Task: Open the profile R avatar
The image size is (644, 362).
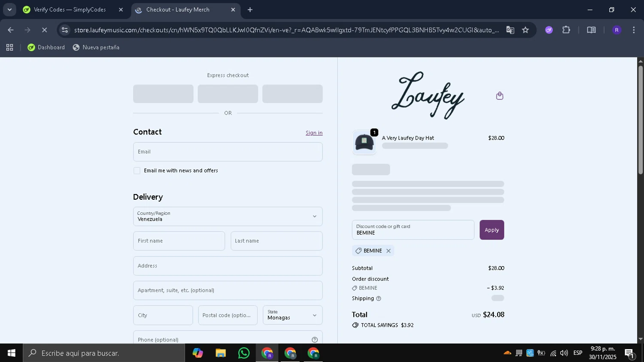Action: (x=617, y=30)
